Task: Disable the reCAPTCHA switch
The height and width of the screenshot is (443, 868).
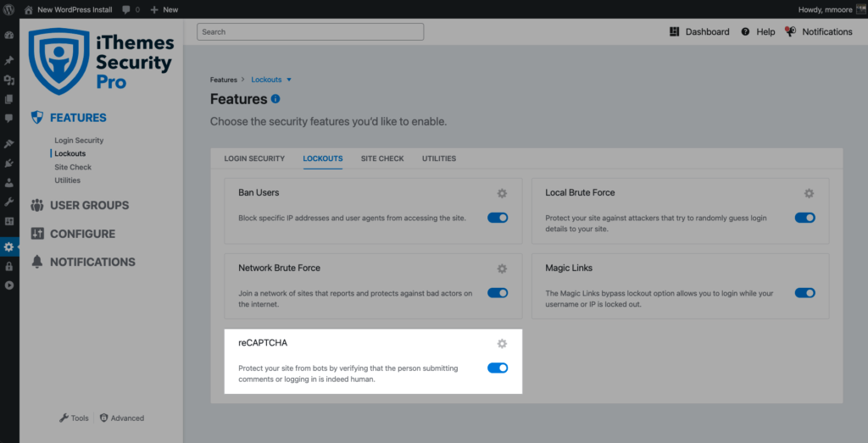Action: [497, 368]
